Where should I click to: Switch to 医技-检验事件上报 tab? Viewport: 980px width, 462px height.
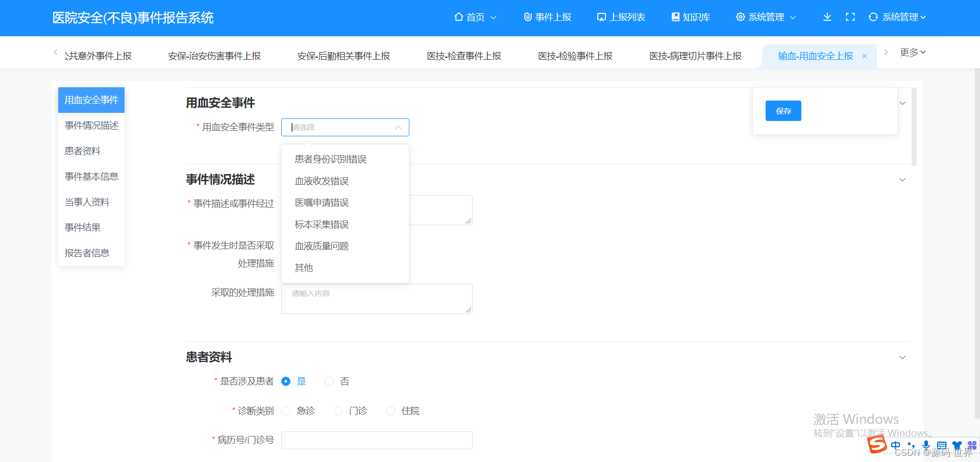pyautogui.click(x=575, y=56)
